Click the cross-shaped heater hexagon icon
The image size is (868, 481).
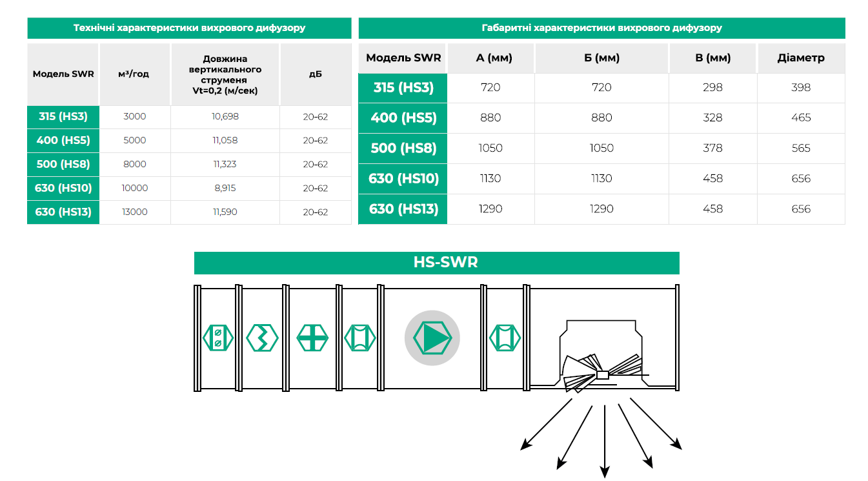tap(312, 338)
